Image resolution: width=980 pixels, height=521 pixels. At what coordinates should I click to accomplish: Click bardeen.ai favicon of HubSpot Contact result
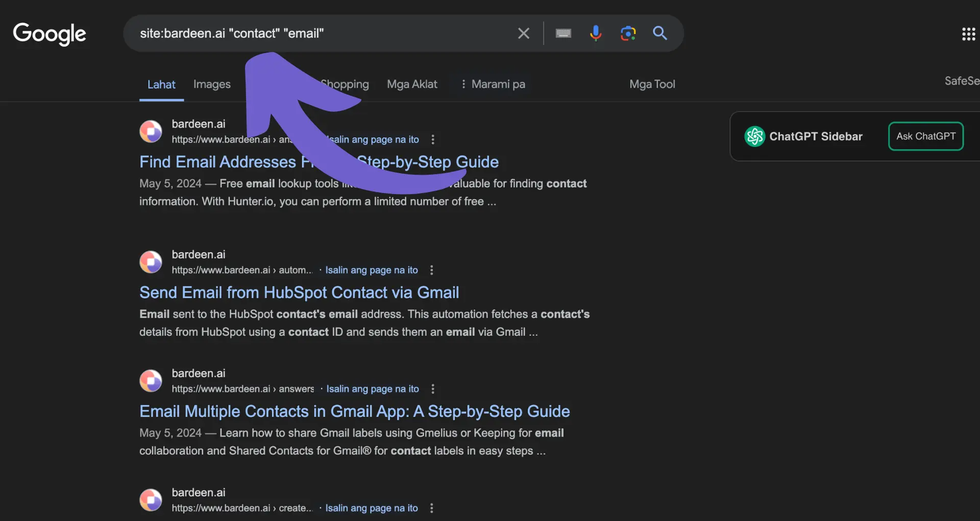tap(151, 262)
